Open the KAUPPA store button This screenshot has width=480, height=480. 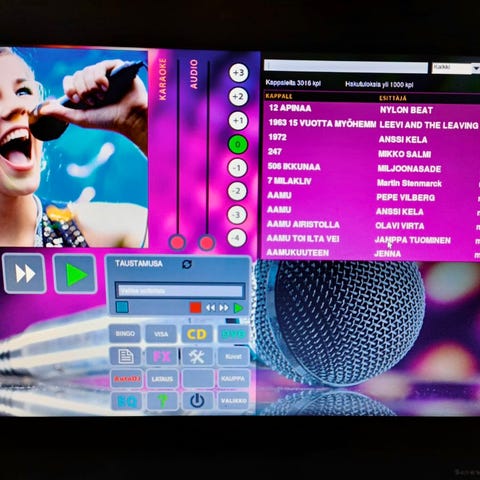tap(233, 379)
